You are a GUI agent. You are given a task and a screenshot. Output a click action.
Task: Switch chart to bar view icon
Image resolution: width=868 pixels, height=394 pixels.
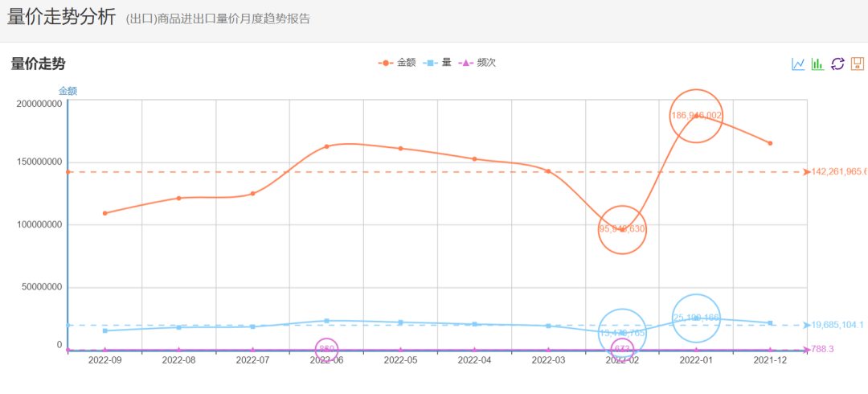pos(817,64)
